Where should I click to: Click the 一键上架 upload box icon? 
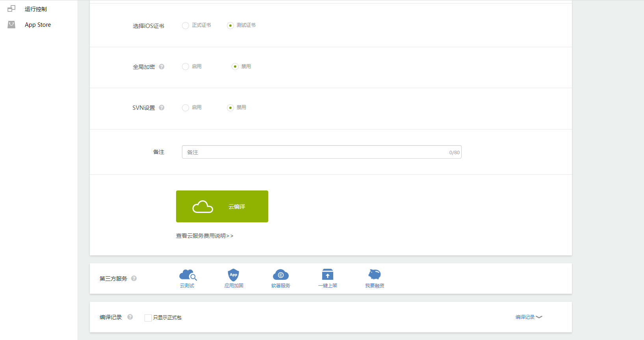tap(328, 274)
